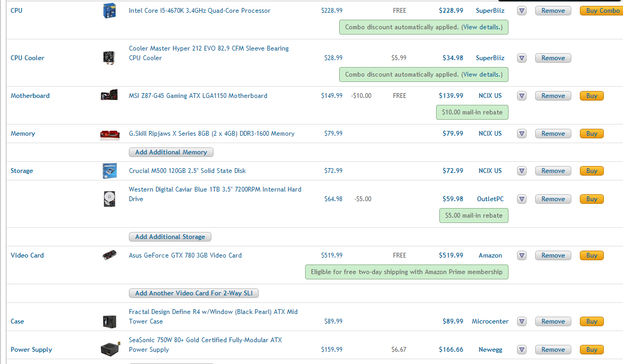Viewport: 623px width, 364px height.
Task: Remove the Asus GeForce GTX 780
Action: point(553,255)
